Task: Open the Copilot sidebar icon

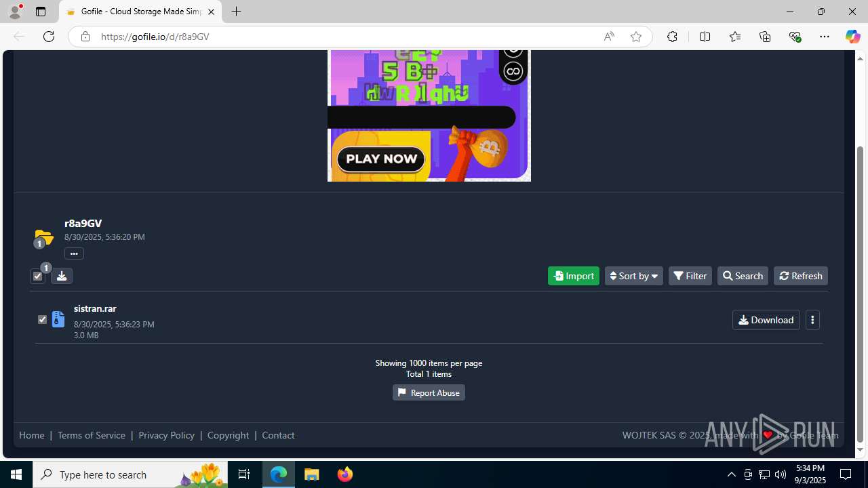Action: 852,37
